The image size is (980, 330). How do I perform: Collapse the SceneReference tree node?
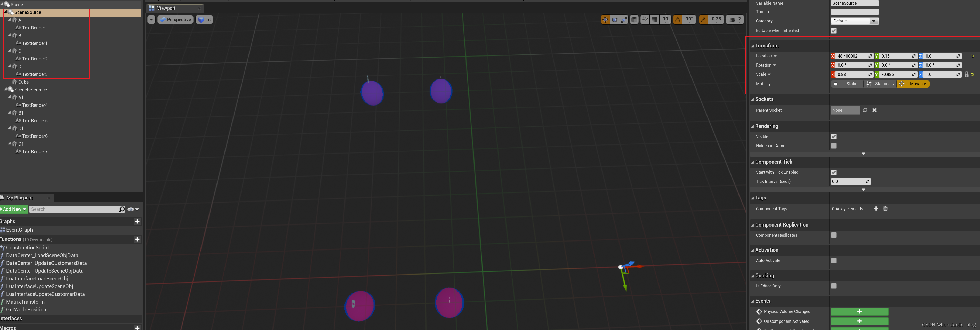coord(5,90)
